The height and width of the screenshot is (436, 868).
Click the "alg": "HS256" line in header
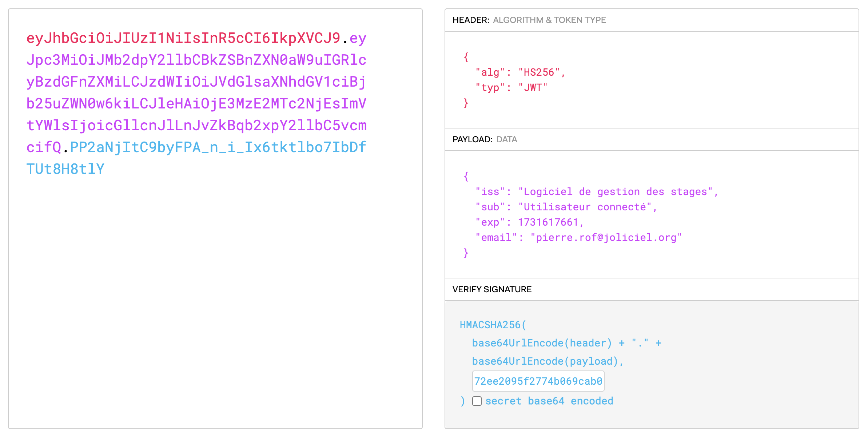pos(520,72)
